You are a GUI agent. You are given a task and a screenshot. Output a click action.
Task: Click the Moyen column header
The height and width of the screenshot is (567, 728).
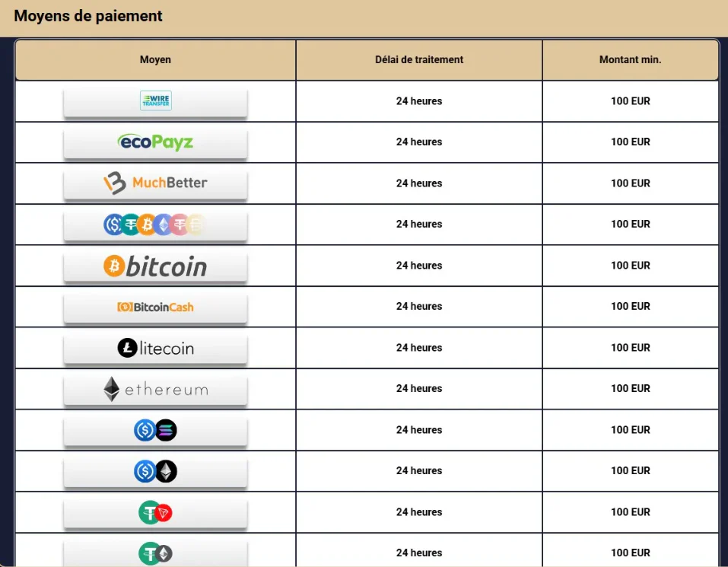point(155,60)
